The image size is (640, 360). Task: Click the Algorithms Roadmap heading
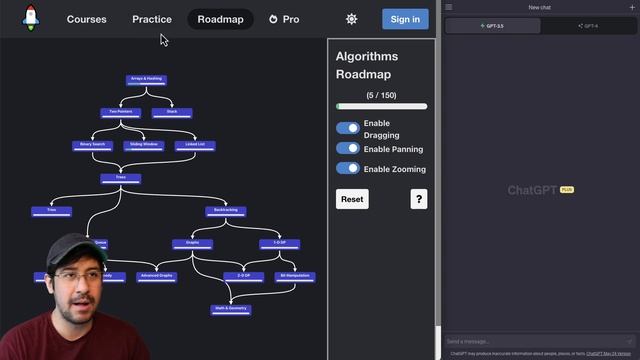[367, 65]
